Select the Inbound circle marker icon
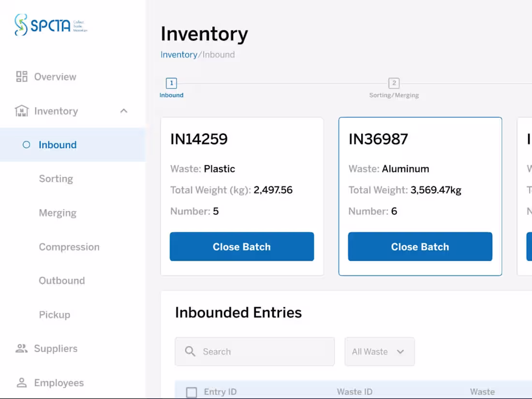532x399 pixels. 27,145
